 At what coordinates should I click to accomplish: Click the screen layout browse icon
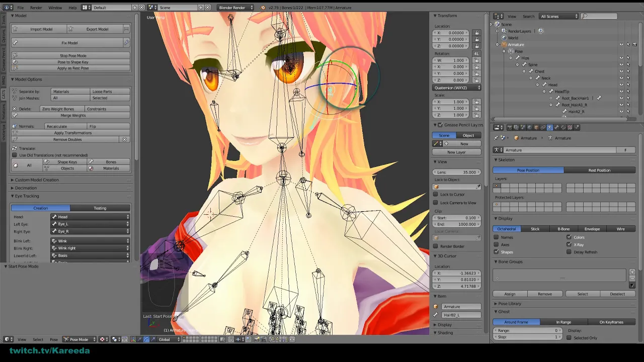pos(86,8)
